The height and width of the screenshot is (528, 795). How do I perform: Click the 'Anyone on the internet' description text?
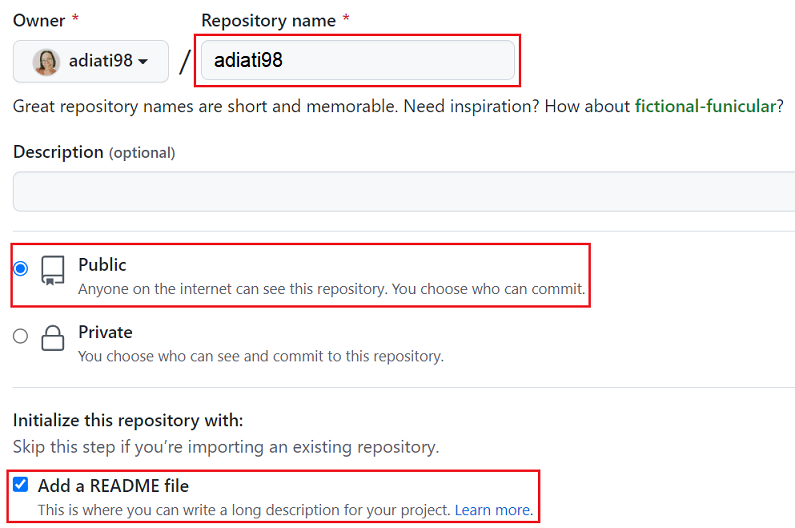(x=331, y=289)
